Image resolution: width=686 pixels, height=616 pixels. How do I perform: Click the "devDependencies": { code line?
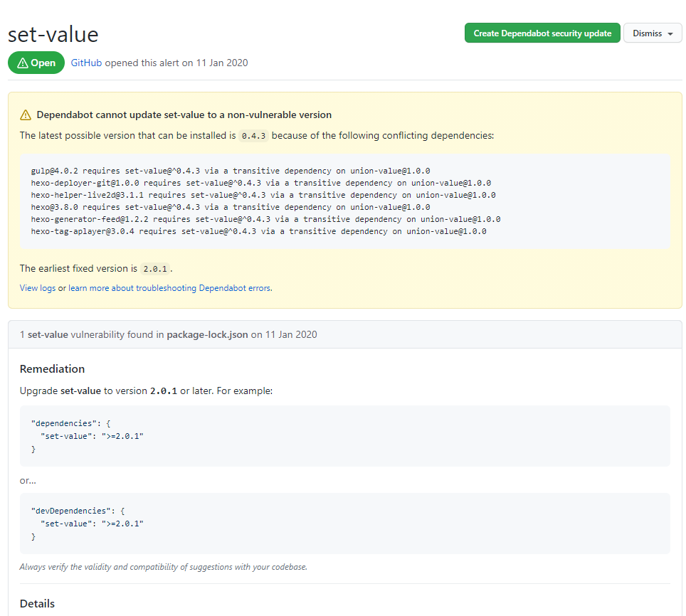click(x=78, y=511)
